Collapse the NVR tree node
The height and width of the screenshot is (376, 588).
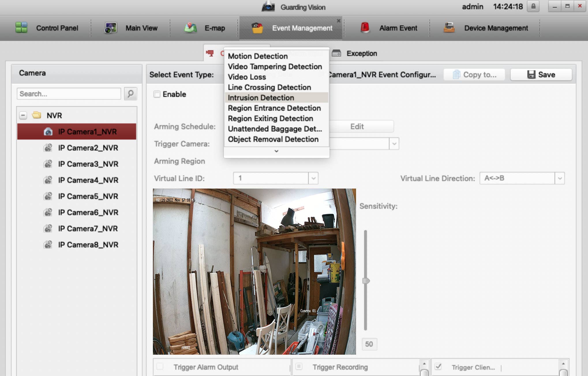(23, 115)
